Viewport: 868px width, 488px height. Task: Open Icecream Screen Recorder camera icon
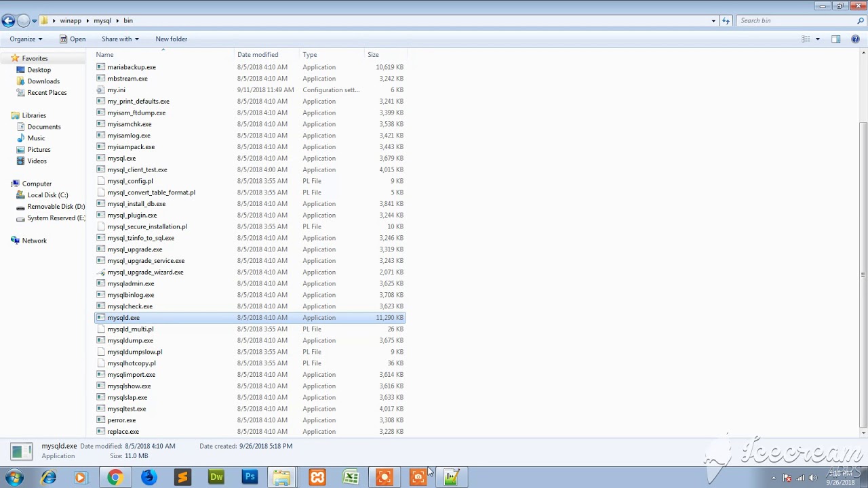418,478
